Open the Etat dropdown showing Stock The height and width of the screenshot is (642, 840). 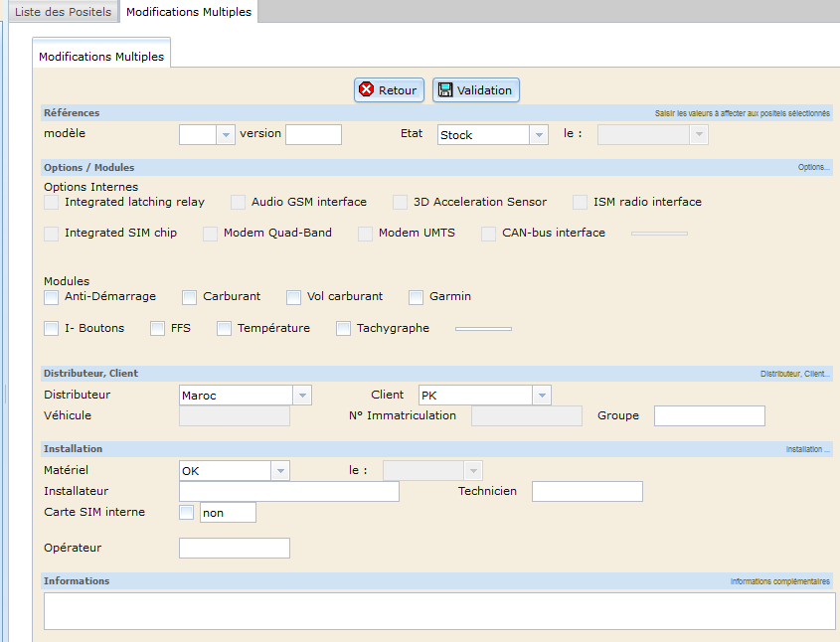[539, 135]
